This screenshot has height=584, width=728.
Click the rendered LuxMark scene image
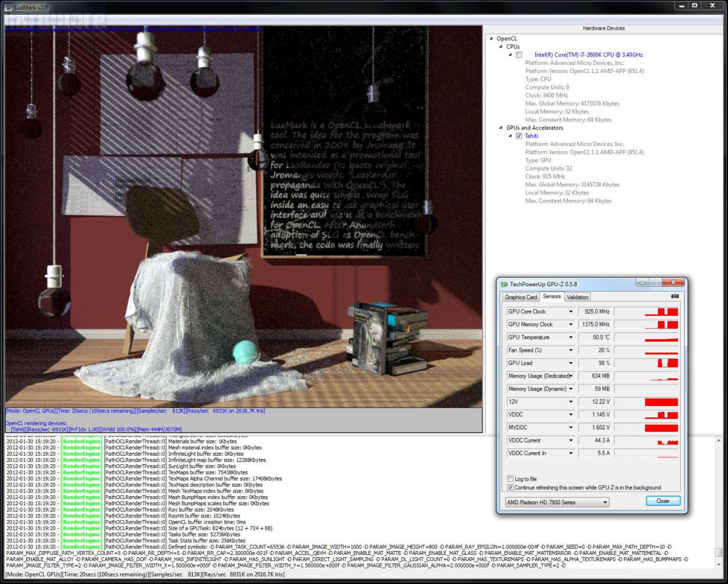[x=243, y=216]
